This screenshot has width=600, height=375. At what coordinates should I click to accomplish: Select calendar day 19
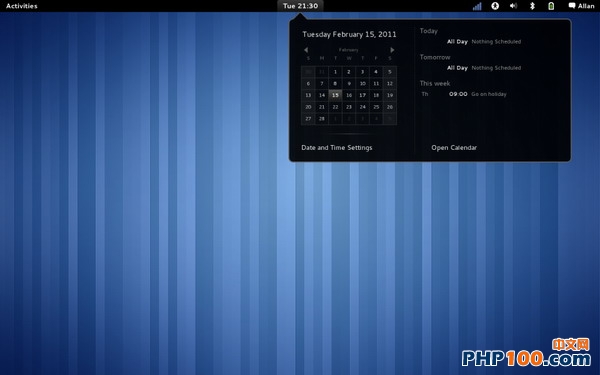(x=390, y=95)
